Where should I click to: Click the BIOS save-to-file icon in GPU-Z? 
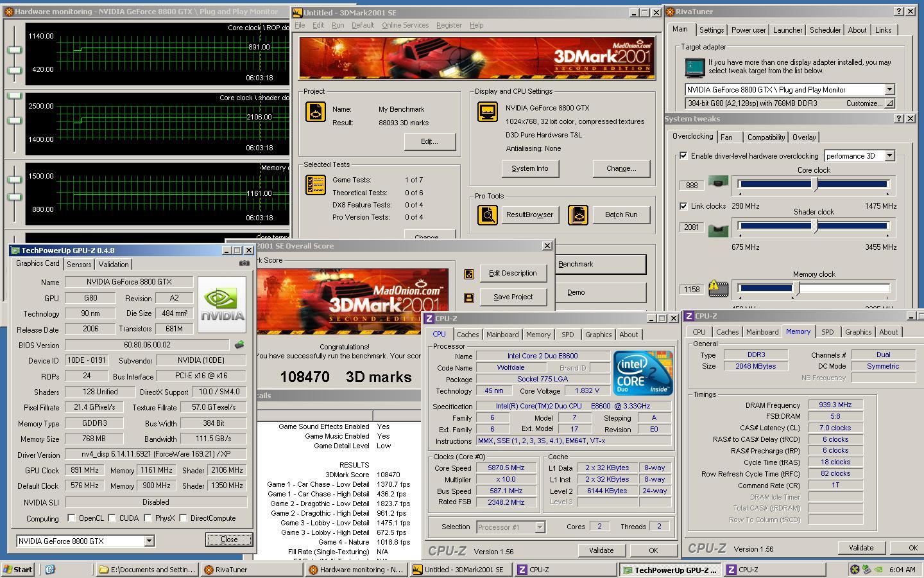tap(239, 345)
